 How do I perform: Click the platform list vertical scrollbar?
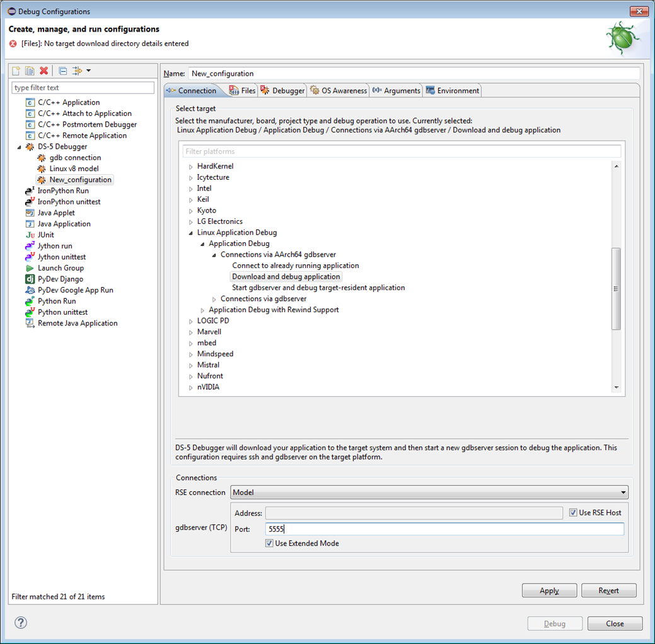[616, 288]
